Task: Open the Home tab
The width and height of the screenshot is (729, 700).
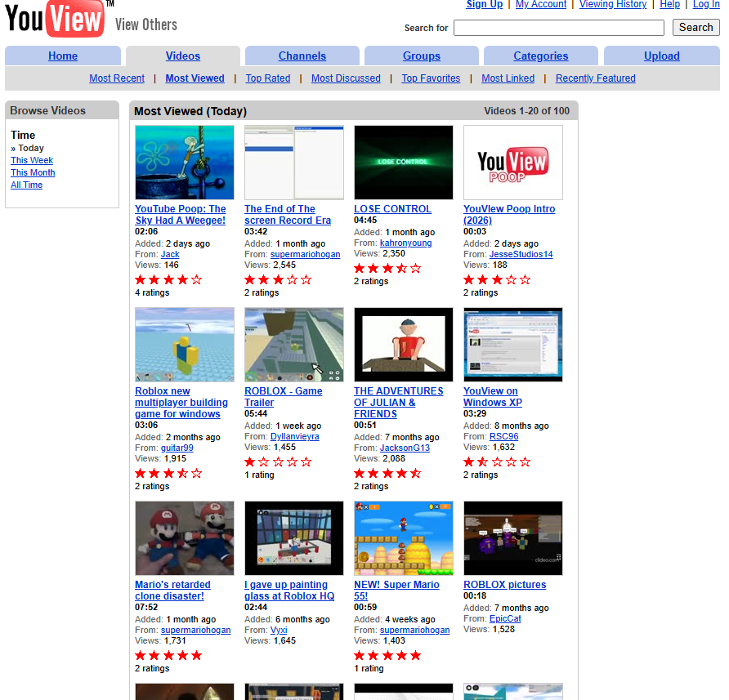Action: 63,56
